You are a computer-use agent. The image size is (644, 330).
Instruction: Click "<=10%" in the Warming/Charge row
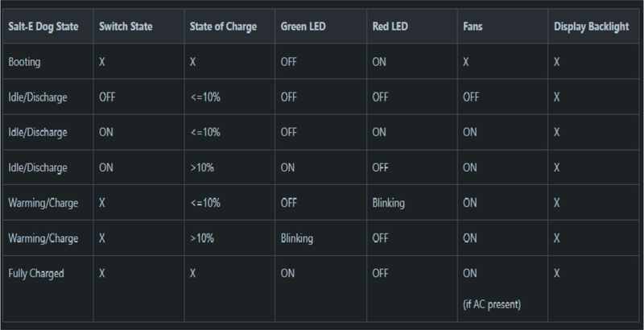(x=204, y=203)
